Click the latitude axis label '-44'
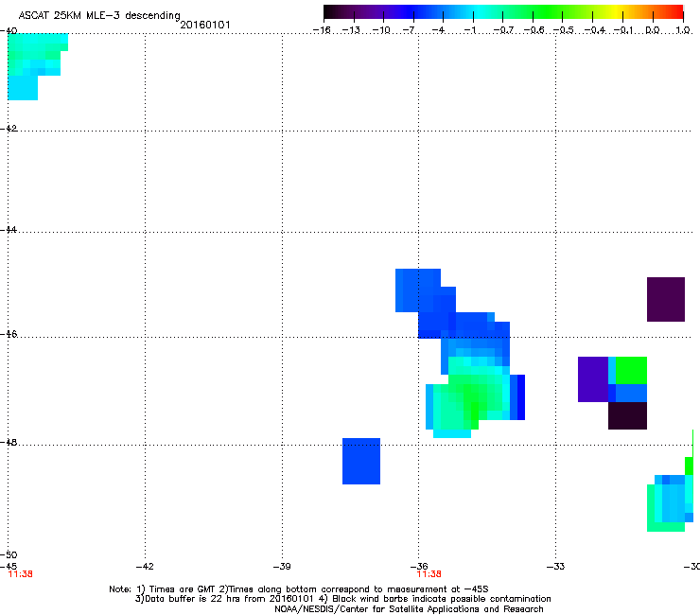 [9, 230]
